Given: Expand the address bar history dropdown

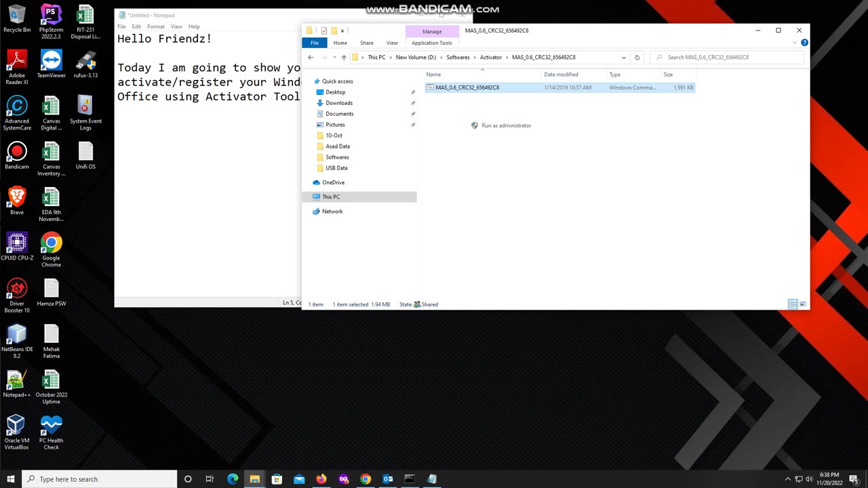Looking at the screenshot, I should (x=623, y=58).
